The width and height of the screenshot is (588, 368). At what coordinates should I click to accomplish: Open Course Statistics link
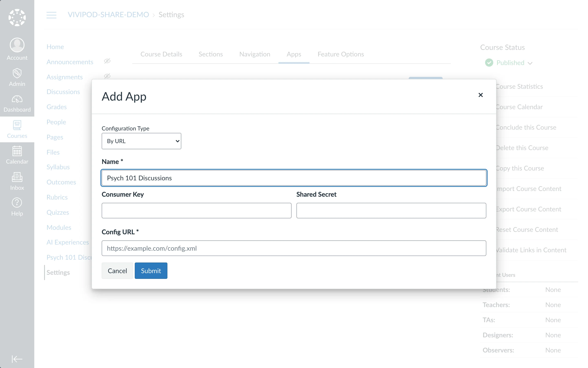pyautogui.click(x=519, y=86)
